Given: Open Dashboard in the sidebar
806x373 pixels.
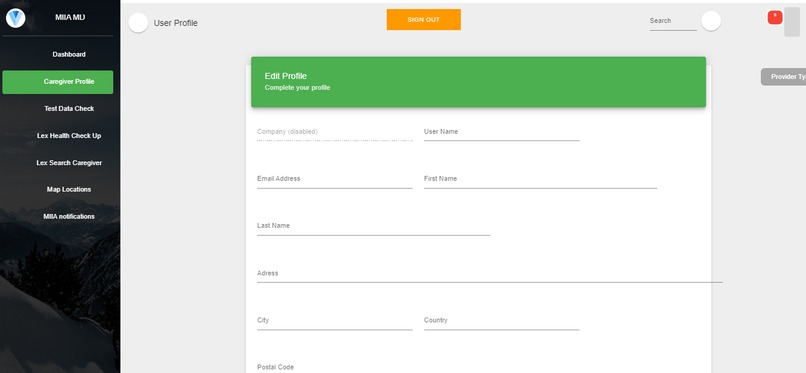Looking at the screenshot, I should coord(69,54).
